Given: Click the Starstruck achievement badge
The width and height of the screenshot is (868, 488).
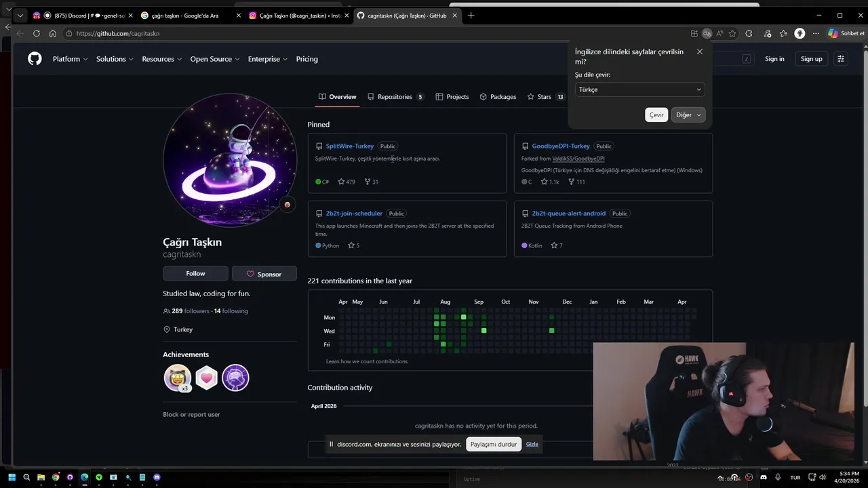Looking at the screenshot, I should point(178,378).
